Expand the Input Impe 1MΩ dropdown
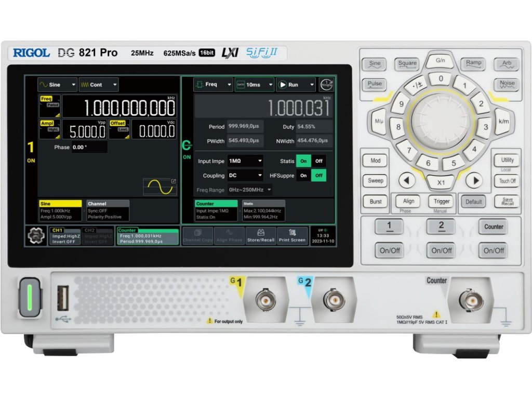Screen dimensions: 532x399 (x=245, y=161)
